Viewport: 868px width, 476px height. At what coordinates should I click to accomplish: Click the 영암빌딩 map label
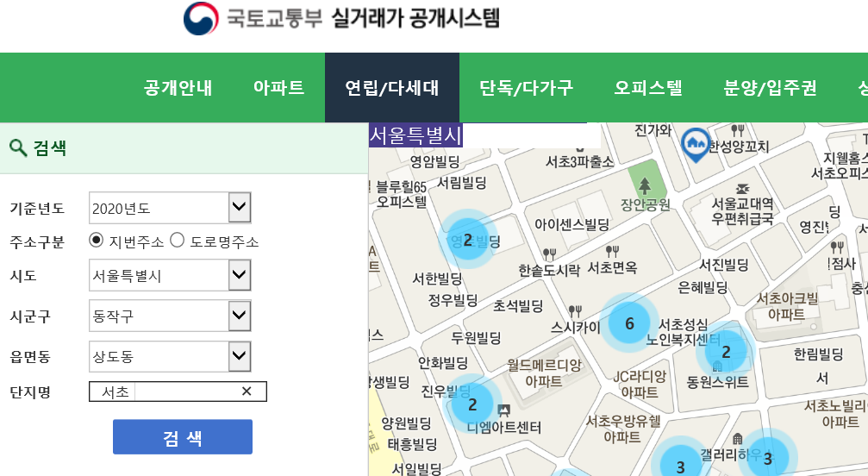[434, 161]
